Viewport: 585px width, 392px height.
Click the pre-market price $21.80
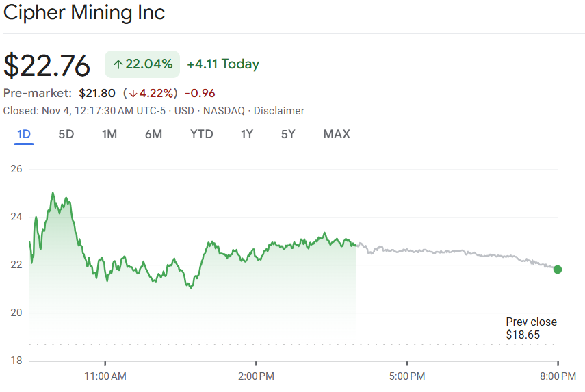click(x=96, y=93)
